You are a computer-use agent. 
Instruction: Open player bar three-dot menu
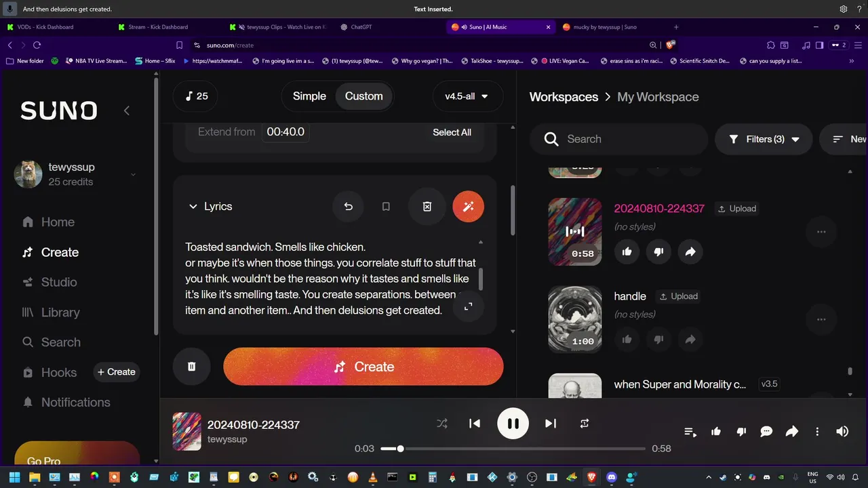click(x=817, y=432)
